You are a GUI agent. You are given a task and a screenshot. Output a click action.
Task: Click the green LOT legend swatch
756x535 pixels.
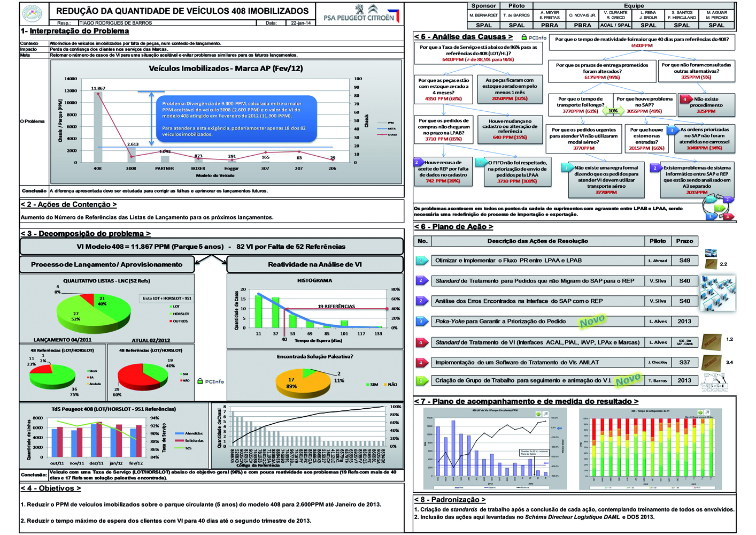coord(171,307)
